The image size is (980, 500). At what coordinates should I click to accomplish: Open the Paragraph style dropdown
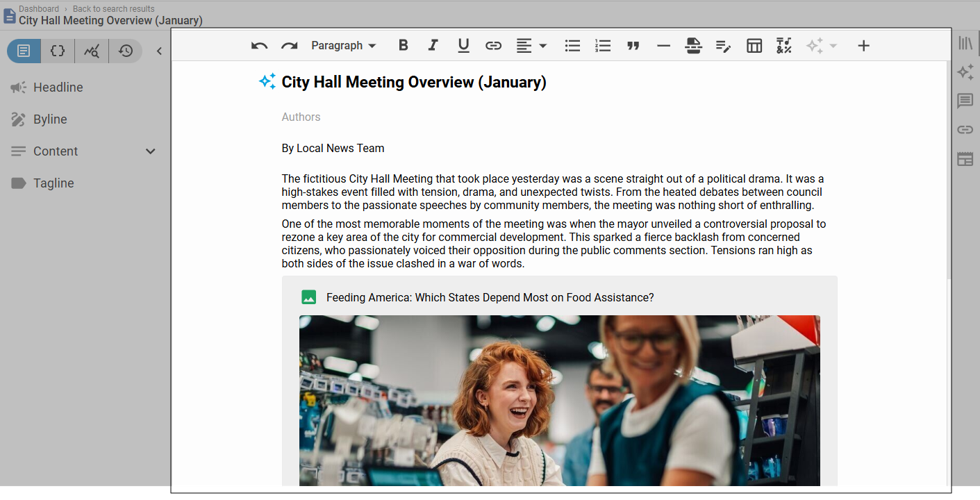[344, 46]
